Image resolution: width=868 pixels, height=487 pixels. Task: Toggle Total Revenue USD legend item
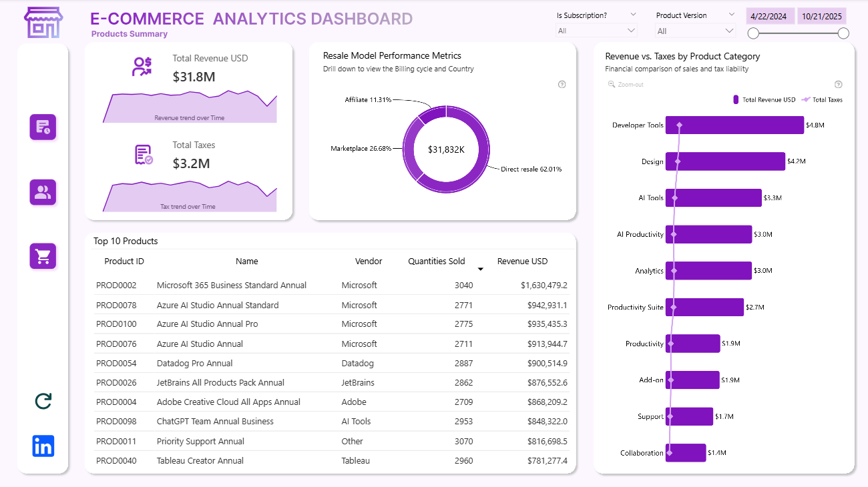(764, 100)
